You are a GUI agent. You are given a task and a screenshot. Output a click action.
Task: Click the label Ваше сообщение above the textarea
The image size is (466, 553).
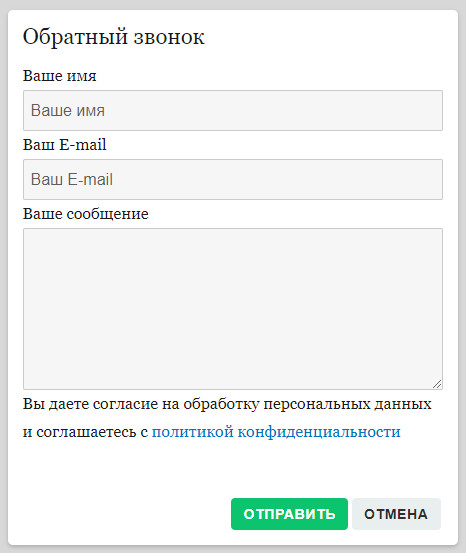[x=86, y=214]
